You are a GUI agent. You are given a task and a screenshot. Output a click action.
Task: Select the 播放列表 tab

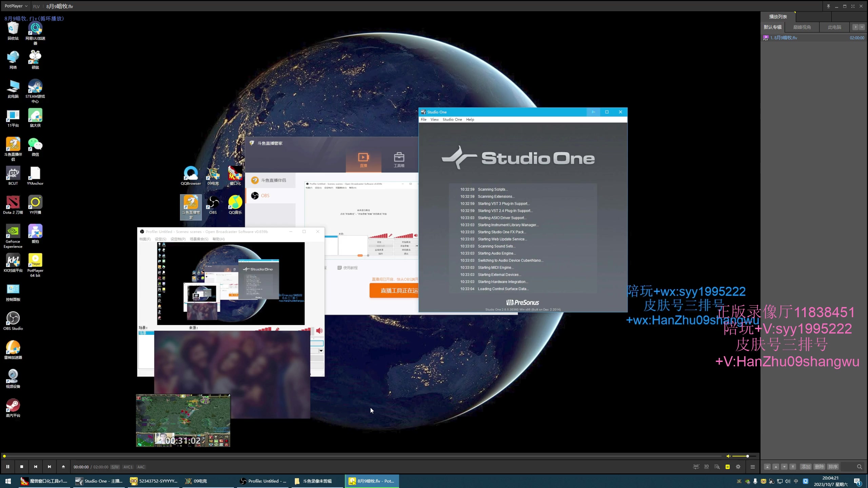778,17
